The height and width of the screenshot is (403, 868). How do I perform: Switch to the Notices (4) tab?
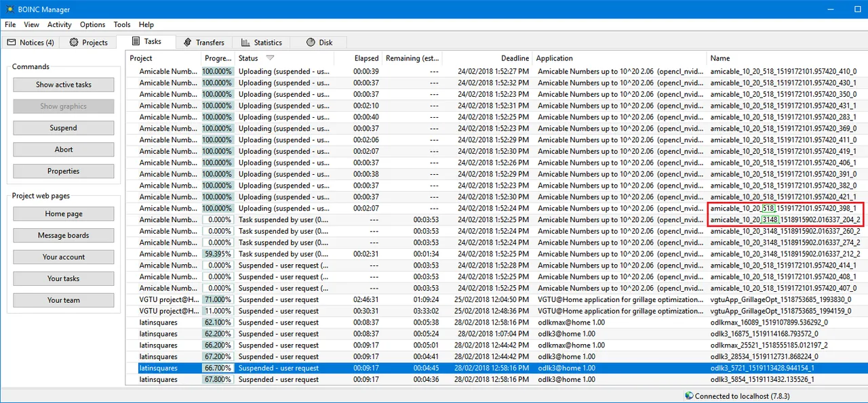tap(31, 42)
